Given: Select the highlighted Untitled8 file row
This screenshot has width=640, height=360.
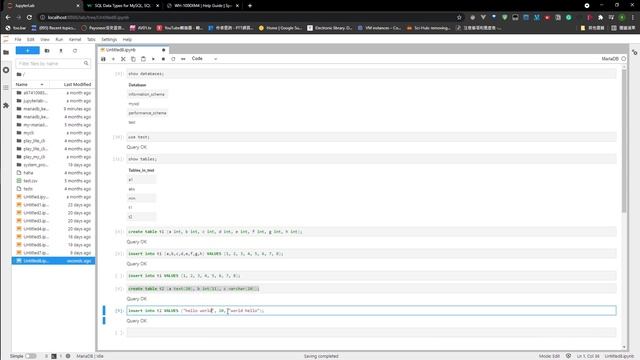Looking at the screenshot, I should click(x=53, y=261).
